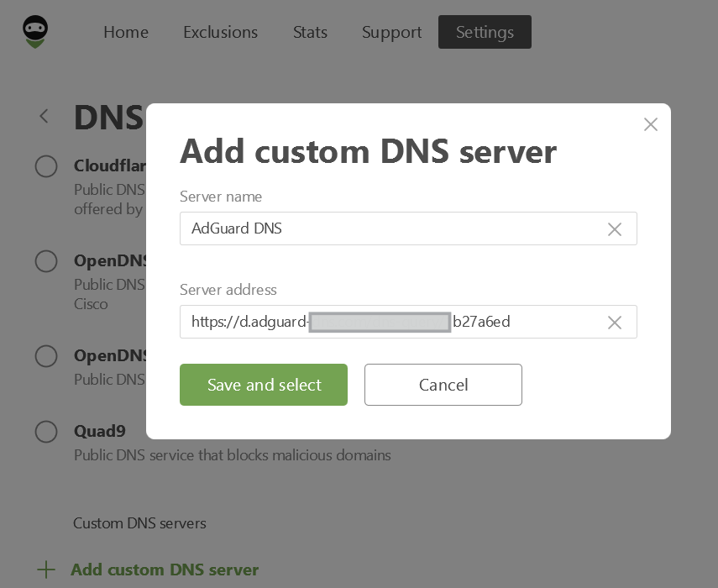Image resolution: width=718 pixels, height=588 pixels.
Task: Click the AdGuard logo icon
Action: click(34, 31)
